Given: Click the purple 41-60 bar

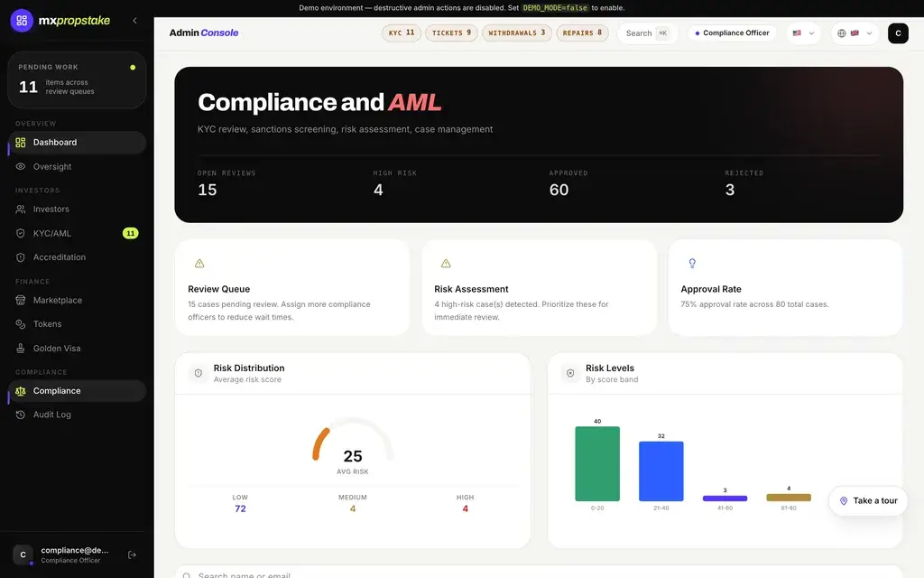Looking at the screenshot, I should click(725, 499).
